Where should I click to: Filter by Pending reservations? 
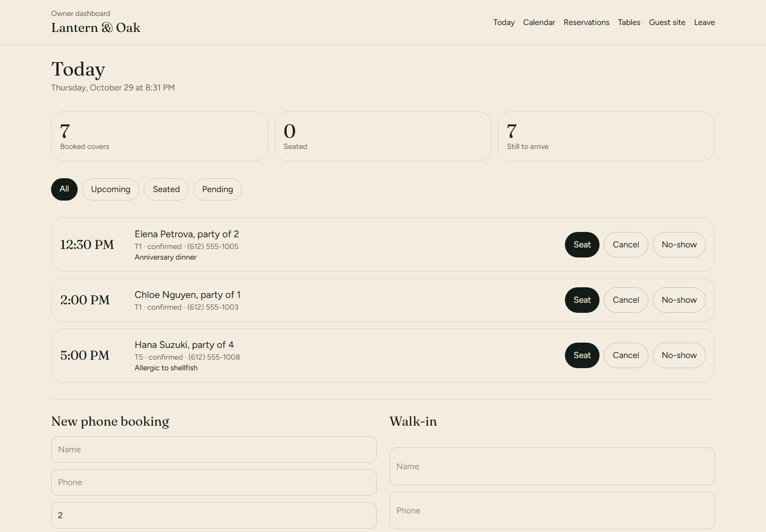[218, 189]
